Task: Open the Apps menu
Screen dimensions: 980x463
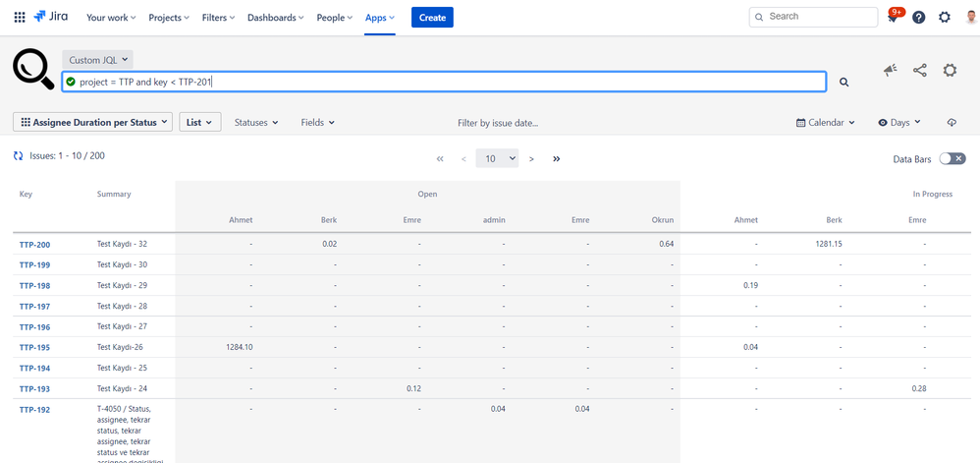Action: pyautogui.click(x=380, y=18)
